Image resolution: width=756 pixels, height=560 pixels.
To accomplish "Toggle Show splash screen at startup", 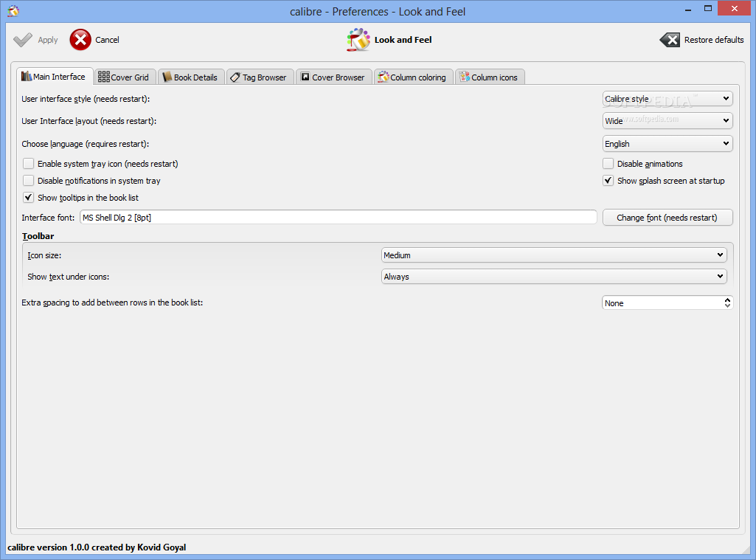I will pyautogui.click(x=608, y=181).
